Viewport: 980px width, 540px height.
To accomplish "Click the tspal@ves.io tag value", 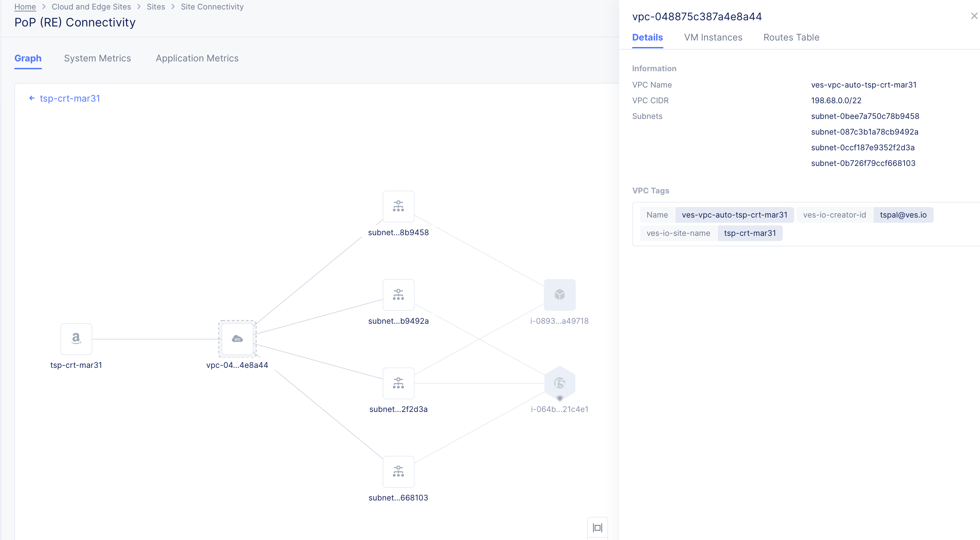I will [x=903, y=215].
